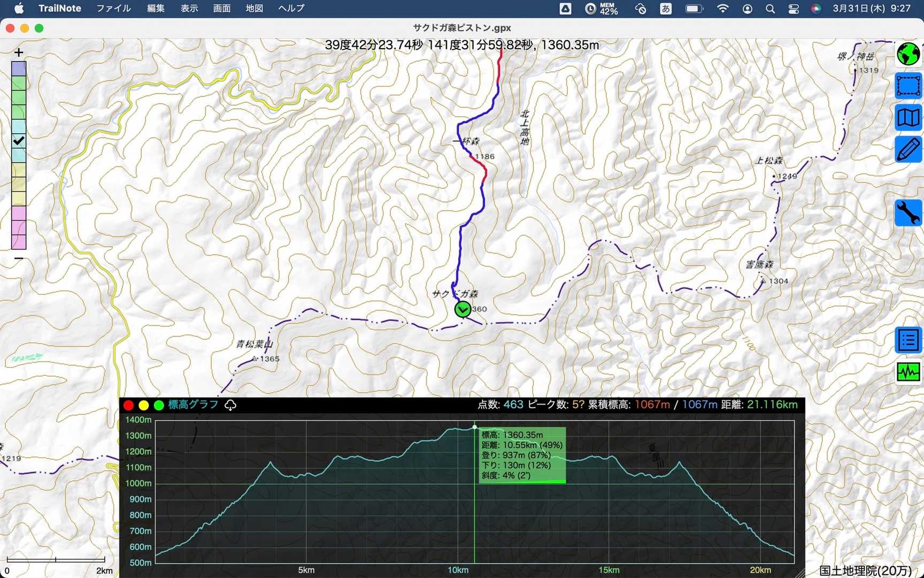Screen dimensions: 924x578
Task: Zoom in with the plus button
Action: click(19, 52)
